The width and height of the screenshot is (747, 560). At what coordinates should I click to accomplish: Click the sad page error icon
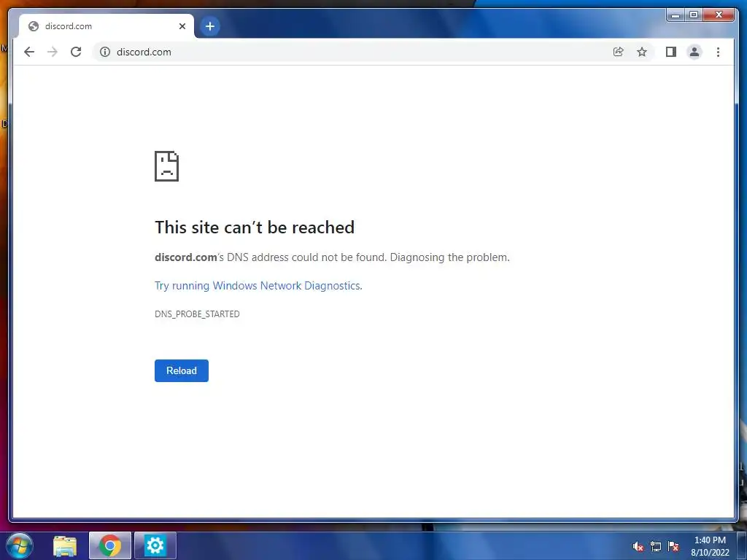[x=167, y=166]
